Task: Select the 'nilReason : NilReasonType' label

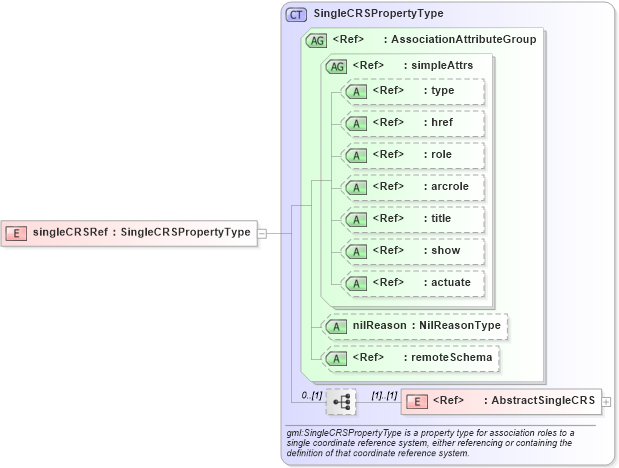Action: [x=427, y=325]
